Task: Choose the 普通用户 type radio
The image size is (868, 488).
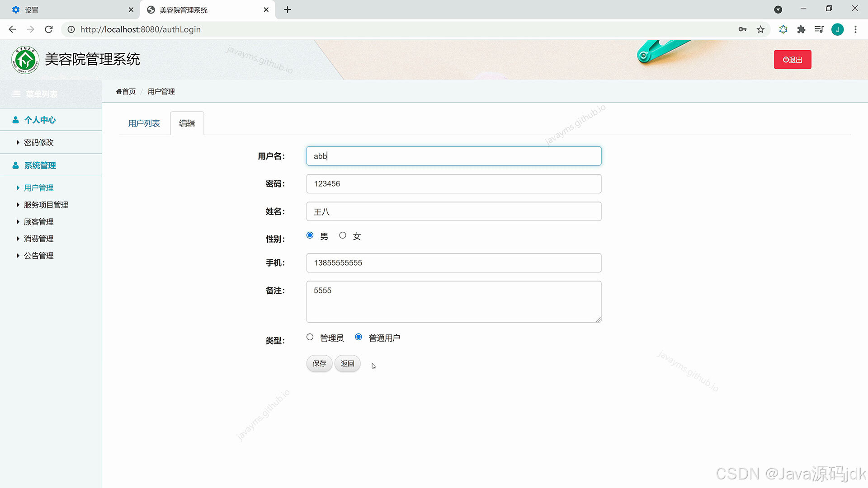Action: click(x=359, y=337)
